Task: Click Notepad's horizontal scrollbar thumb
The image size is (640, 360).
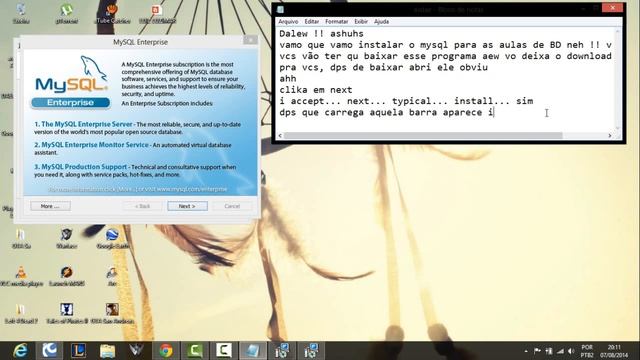Action: click(423, 136)
